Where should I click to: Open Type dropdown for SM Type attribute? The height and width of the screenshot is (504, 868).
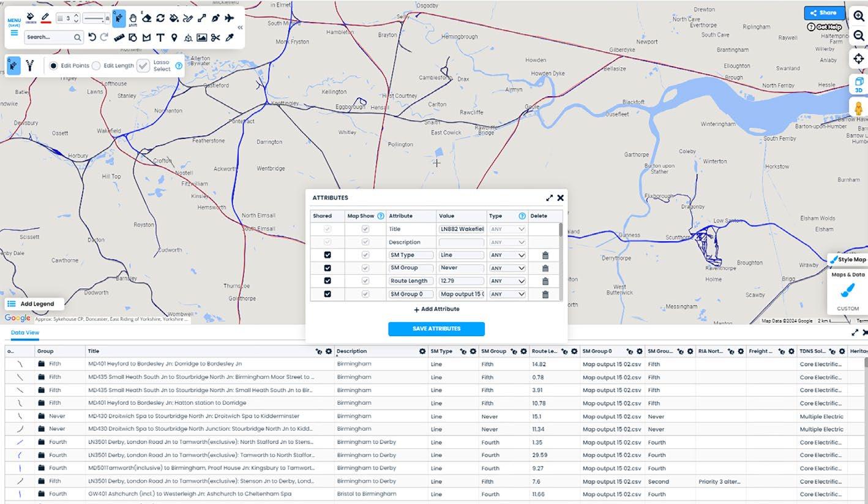pos(507,255)
